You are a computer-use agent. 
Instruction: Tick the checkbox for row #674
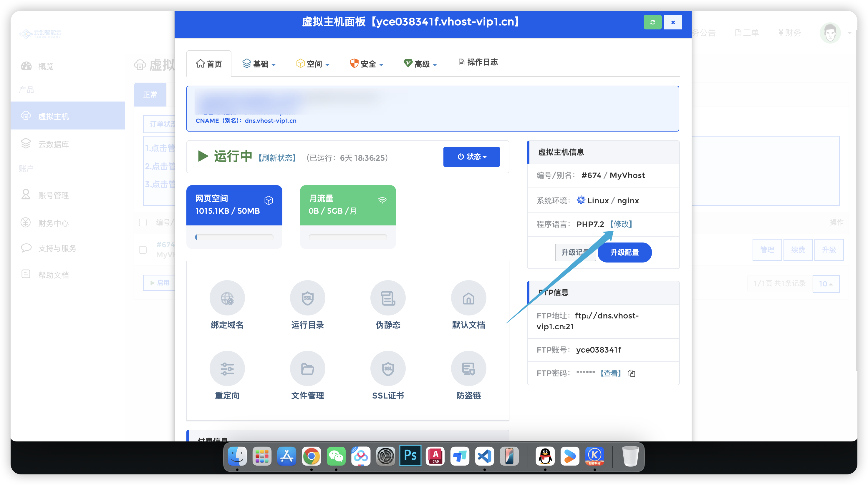[143, 250]
